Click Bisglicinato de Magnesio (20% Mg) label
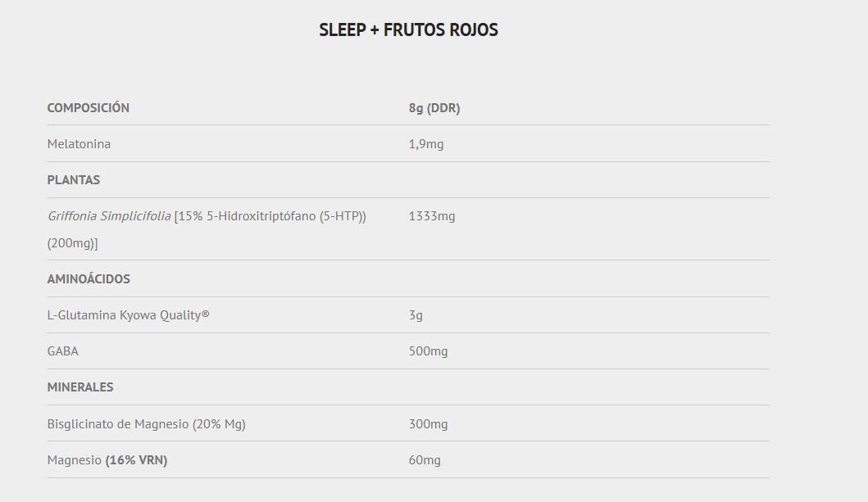The height and width of the screenshot is (502, 868). point(147,424)
